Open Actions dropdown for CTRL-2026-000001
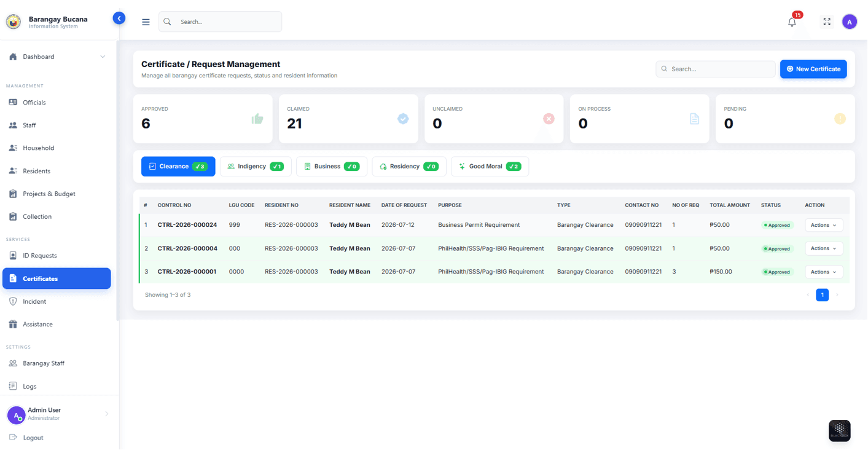868x474 pixels. [824, 272]
